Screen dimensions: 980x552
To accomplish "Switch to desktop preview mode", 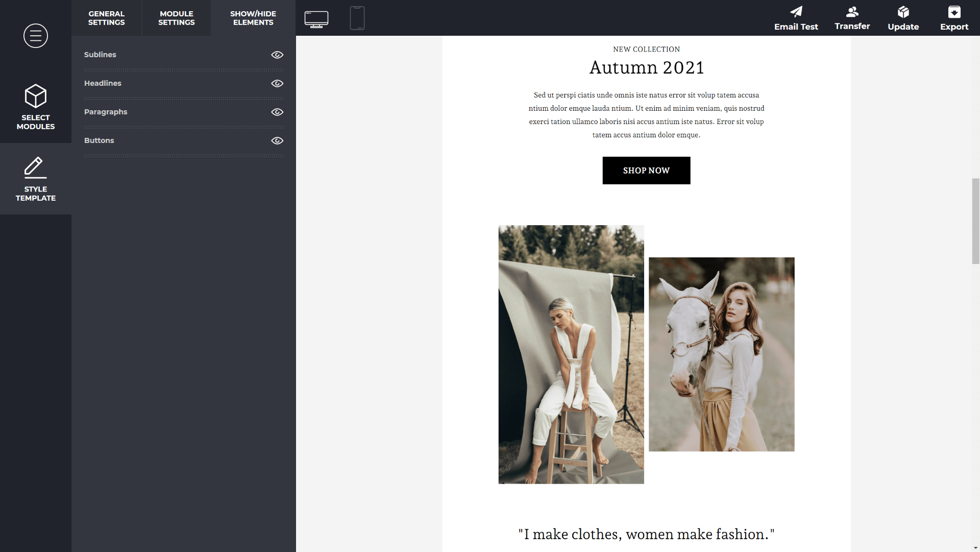I will (316, 18).
